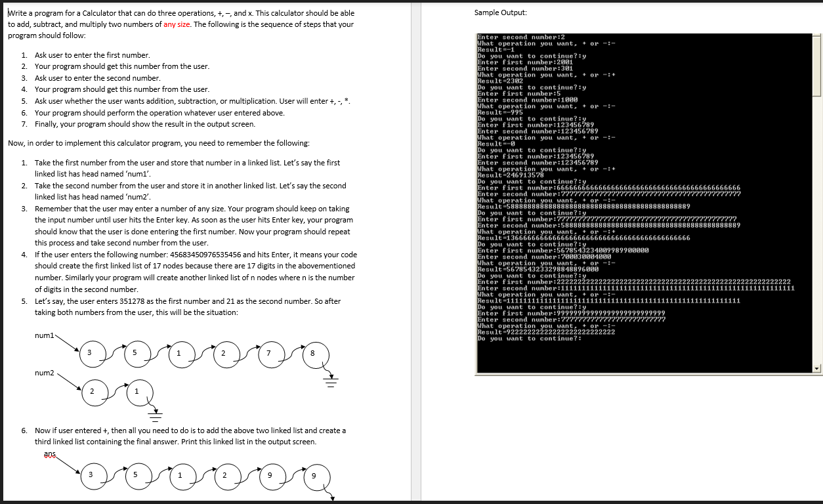Click console line 'Result=2302'
This screenshot has width=823, height=504.
500,81
